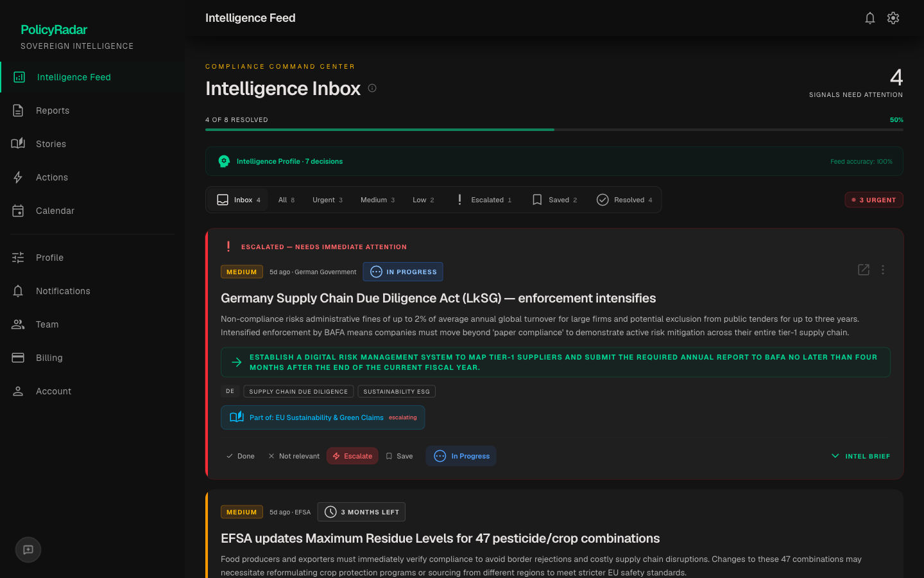
Task: Open the Stories panel icon
Action: click(x=19, y=143)
